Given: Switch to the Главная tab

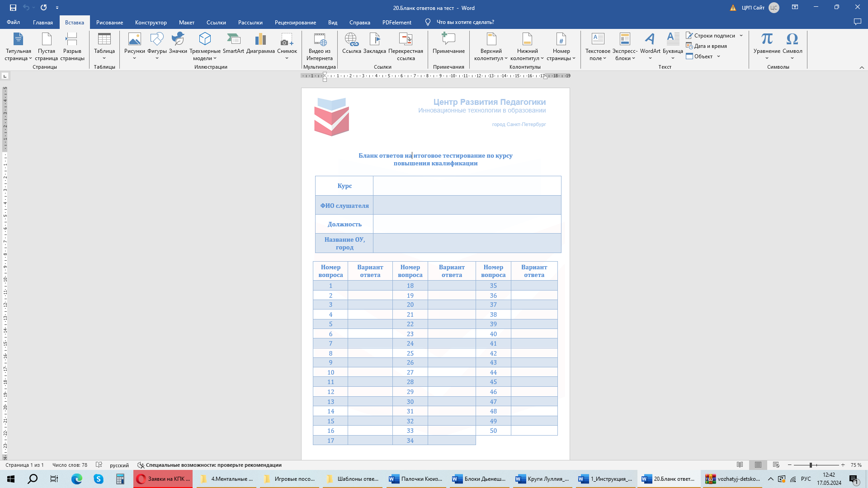Looking at the screenshot, I should click(x=43, y=22).
